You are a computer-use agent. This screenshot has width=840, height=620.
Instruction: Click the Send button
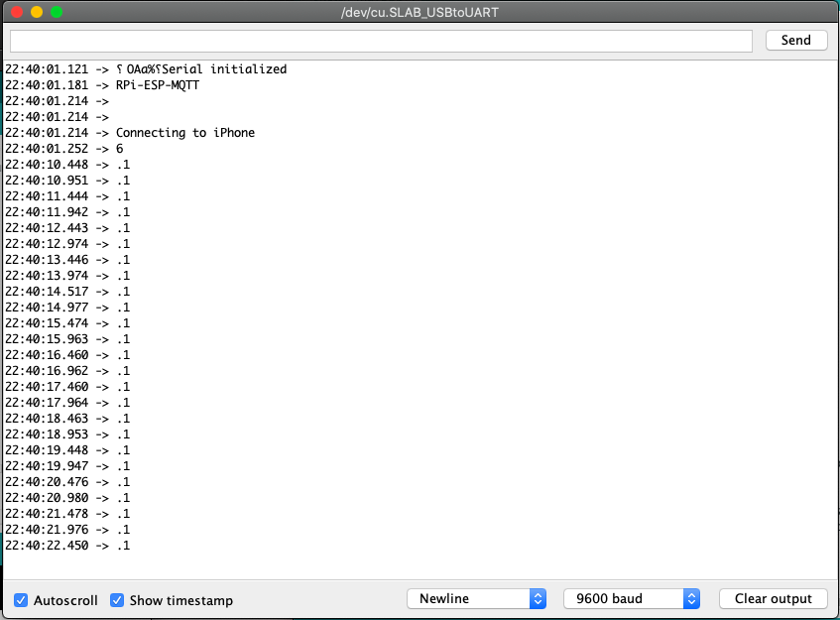click(x=796, y=41)
